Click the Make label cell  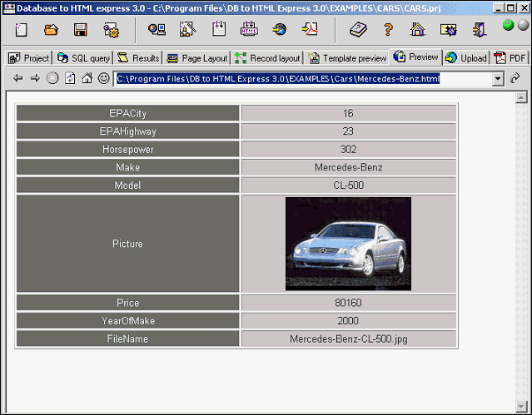127,167
